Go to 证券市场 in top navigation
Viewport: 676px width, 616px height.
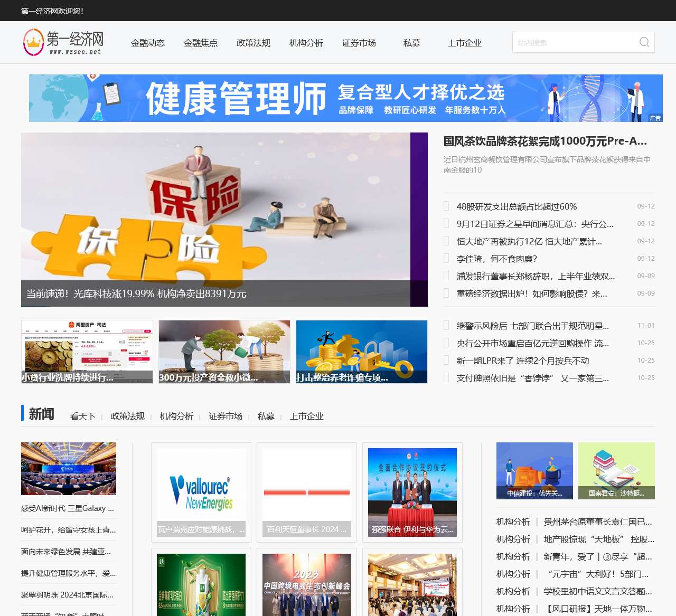tap(359, 43)
